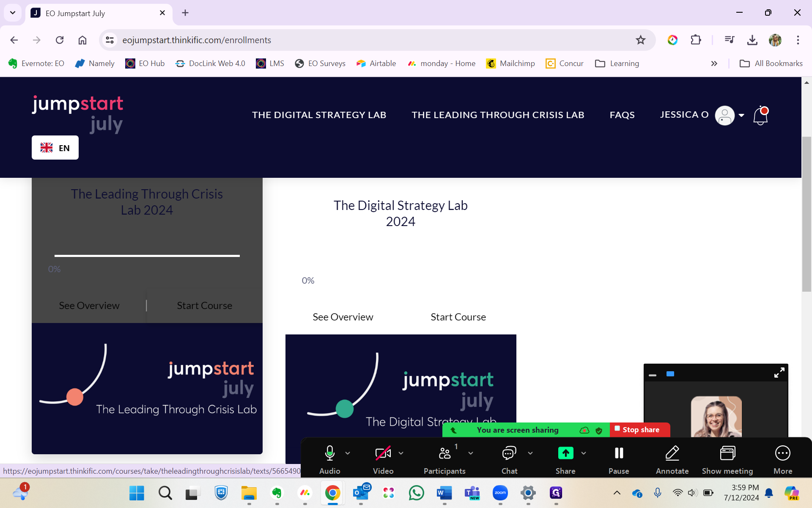Expand the Jessica O user menu

pyautogui.click(x=702, y=115)
